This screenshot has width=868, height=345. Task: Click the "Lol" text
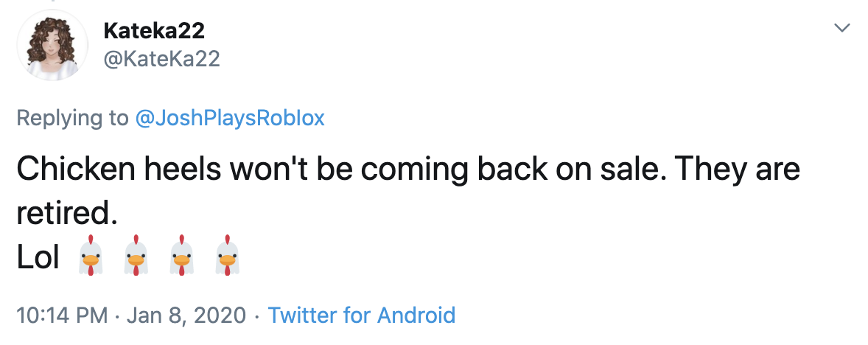pos(38,257)
